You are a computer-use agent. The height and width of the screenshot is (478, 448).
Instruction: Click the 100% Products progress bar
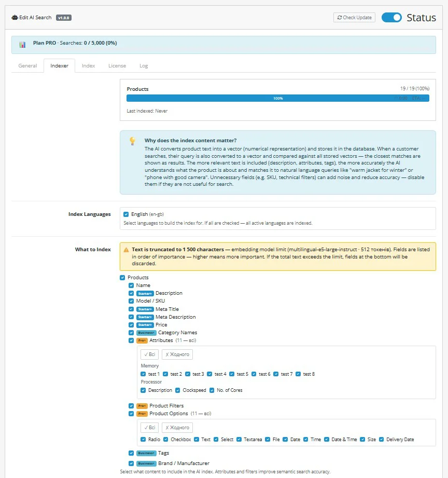pos(278,98)
